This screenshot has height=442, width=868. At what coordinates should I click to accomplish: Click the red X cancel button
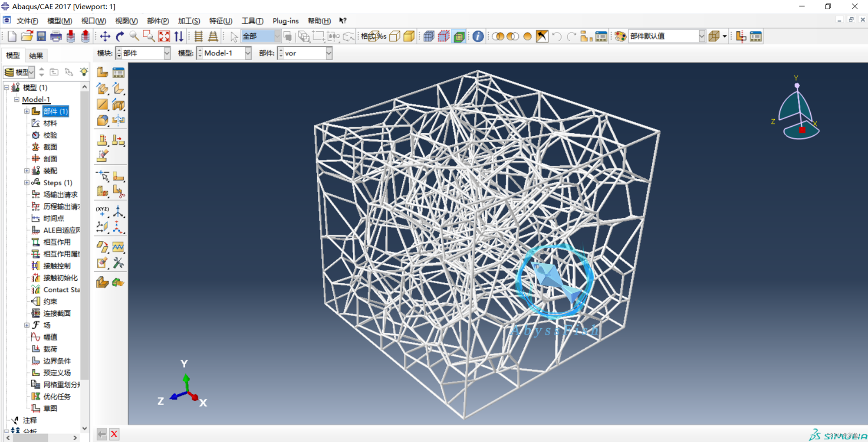point(114,434)
